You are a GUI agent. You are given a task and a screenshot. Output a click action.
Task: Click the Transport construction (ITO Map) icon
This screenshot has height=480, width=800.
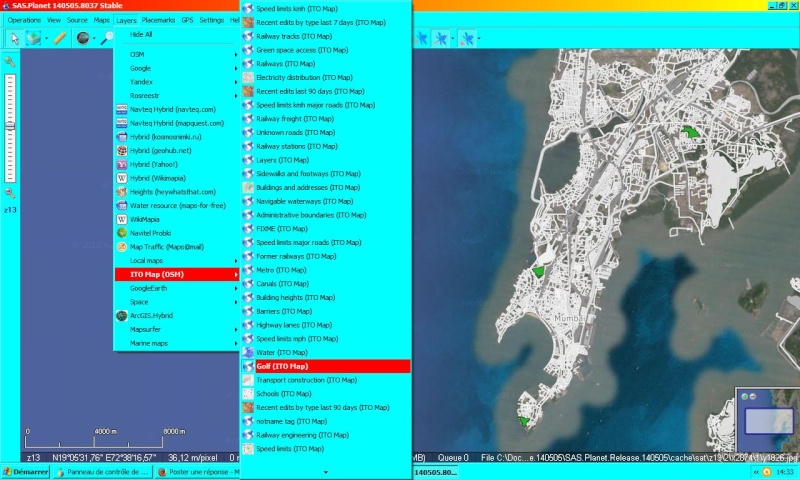(248, 380)
